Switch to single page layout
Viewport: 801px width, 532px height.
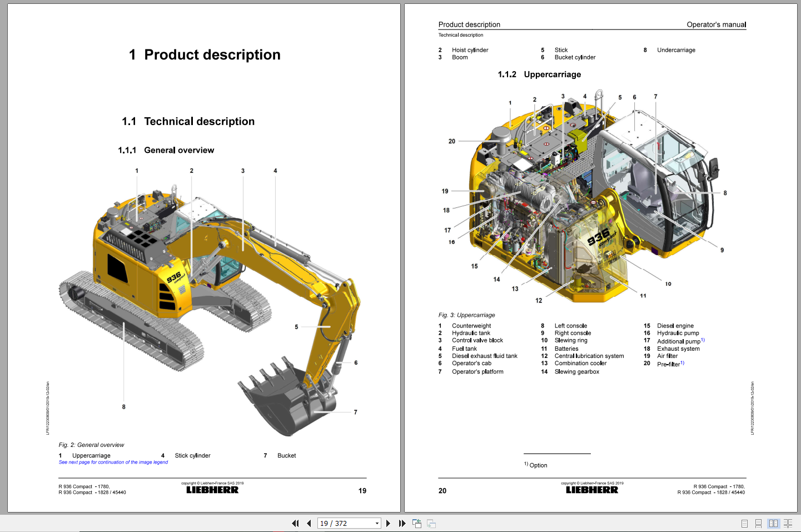tap(744, 523)
